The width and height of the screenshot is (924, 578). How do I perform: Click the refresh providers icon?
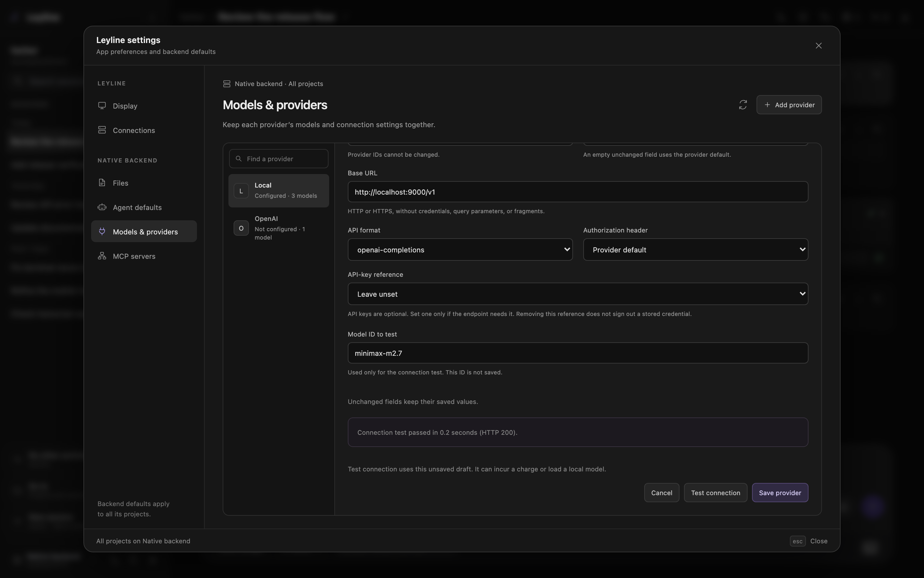tap(743, 105)
